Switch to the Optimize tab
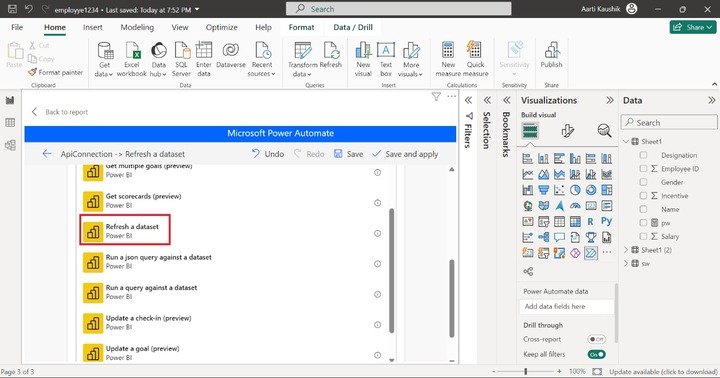This screenshot has width=720, height=378. pyautogui.click(x=222, y=27)
